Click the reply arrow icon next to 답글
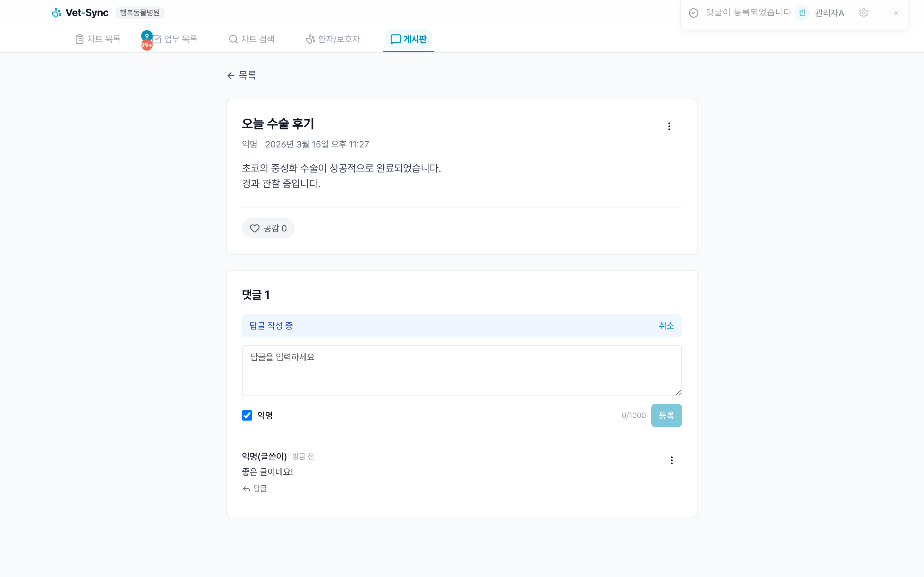 (x=246, y=489)
